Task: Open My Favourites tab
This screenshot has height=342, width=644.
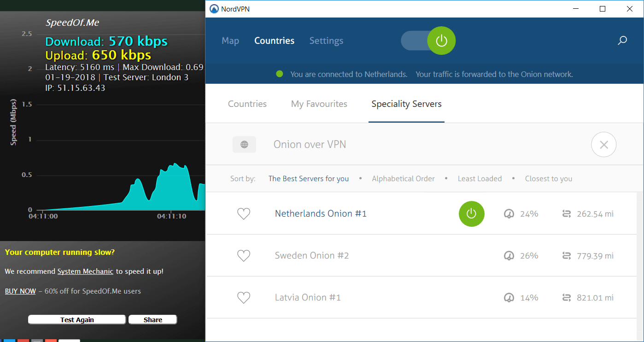Action: (x=319, y=104)
